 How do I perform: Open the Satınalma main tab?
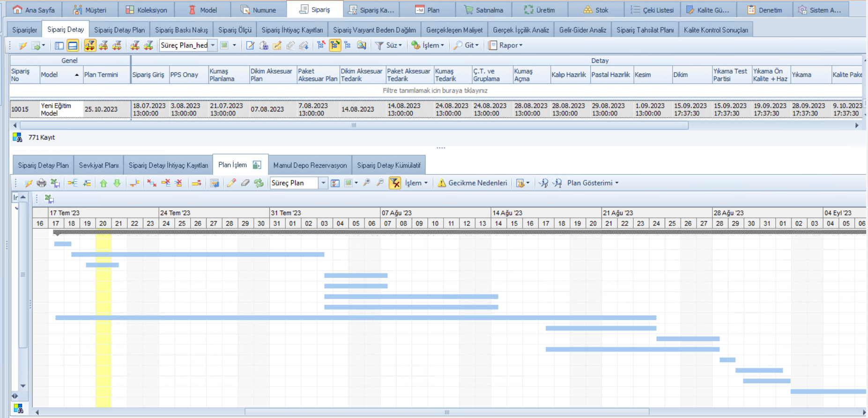pyautogui.click(x=483, y=10)
